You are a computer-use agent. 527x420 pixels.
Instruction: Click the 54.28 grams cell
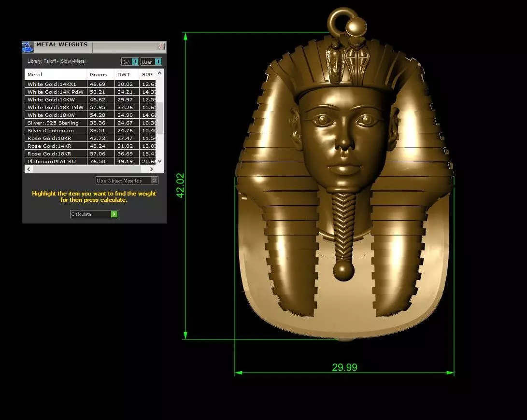pos(100,115)
